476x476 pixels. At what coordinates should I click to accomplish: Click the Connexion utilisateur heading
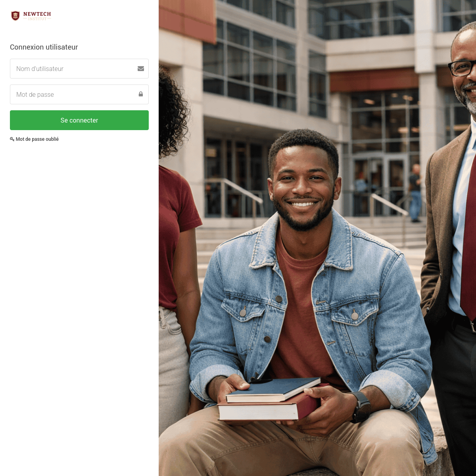click(x=44, y=47)
